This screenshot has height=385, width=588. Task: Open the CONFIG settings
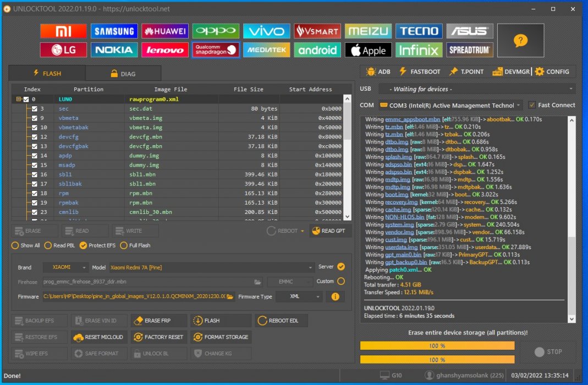click(x=552, y=71)
